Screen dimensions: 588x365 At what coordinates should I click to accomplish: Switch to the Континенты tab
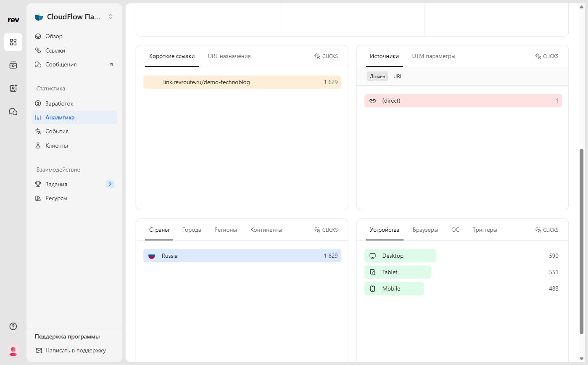(x=266, y=230)
